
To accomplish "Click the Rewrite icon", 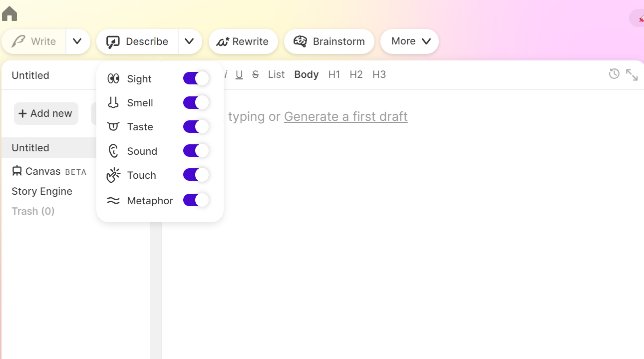I will [223, 41].
